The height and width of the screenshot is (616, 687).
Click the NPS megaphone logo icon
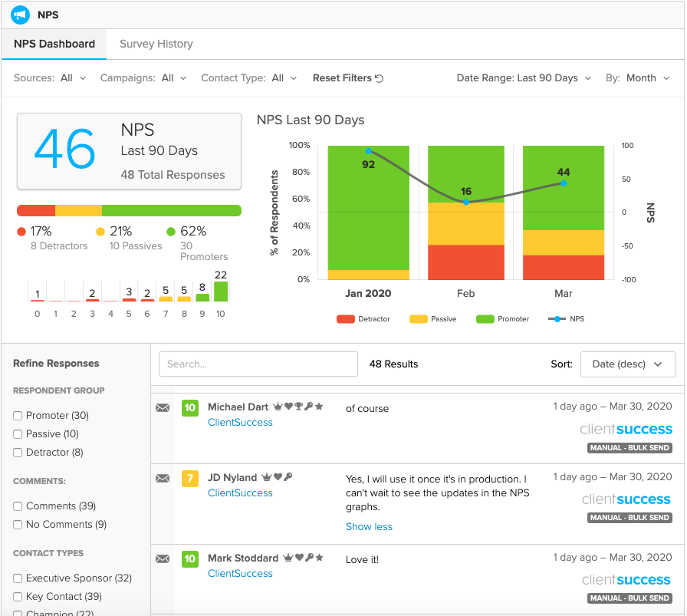(x=20, y=15)
